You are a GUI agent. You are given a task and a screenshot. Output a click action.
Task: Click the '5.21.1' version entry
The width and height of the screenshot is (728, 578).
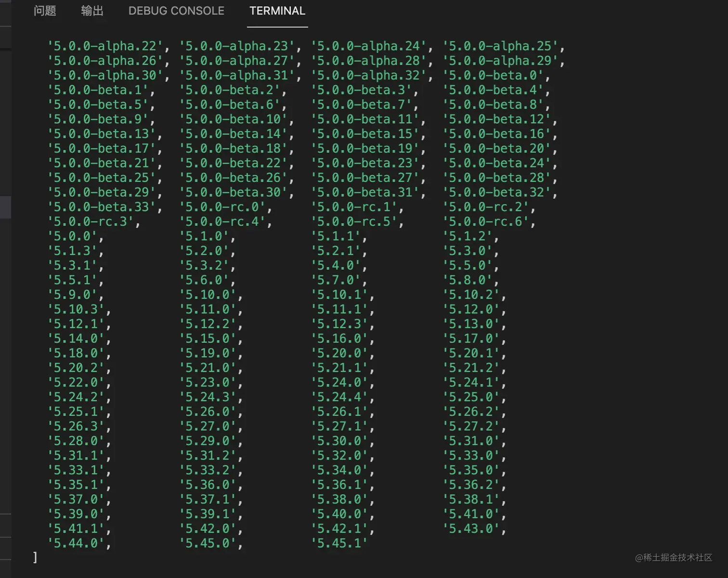click(340, 368)
